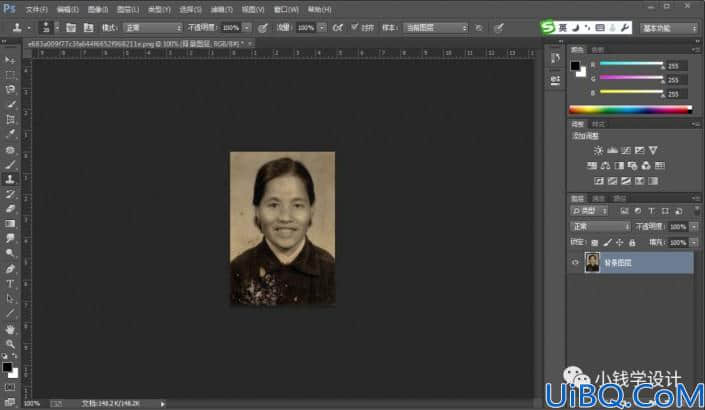This screenshot has height=410, width=705.
Task: Open the flow slider dropdown arrow
Action: pyautogui.click(x=322, y=28)
